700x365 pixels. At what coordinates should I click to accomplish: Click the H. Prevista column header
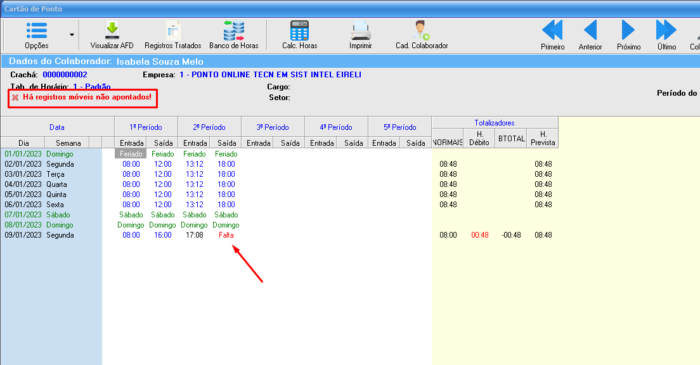point(543,138)
